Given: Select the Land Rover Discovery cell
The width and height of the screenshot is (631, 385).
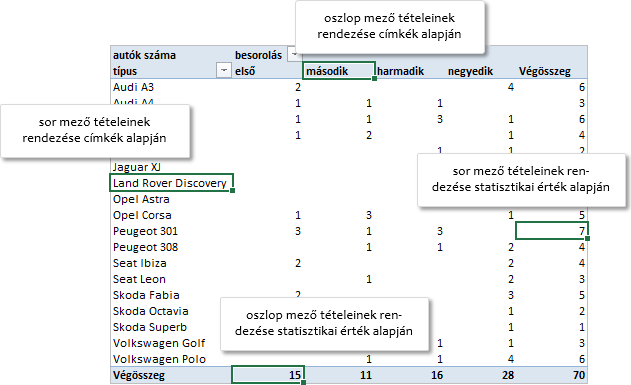Looking at the screenshot, I should pos(171,183).
